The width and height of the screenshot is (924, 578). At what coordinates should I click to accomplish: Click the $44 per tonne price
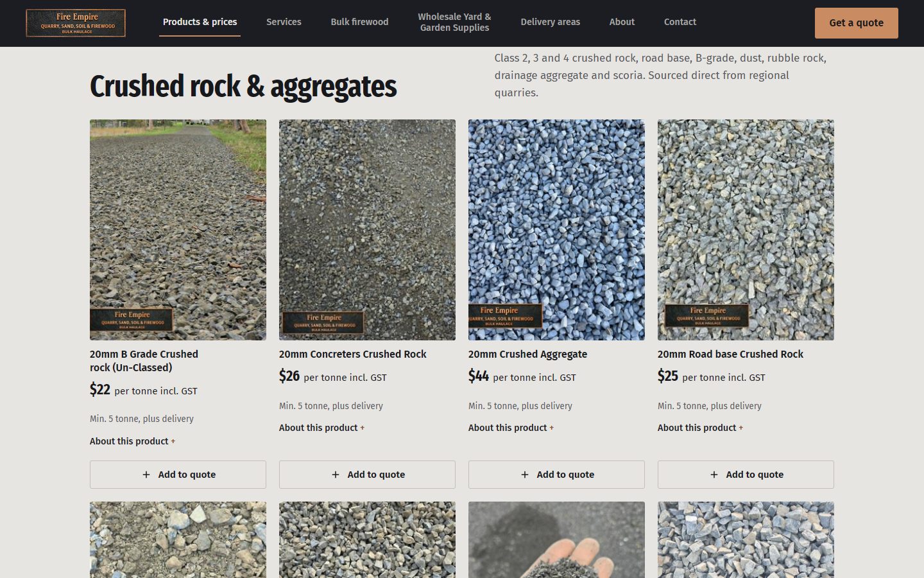point(522,376)
